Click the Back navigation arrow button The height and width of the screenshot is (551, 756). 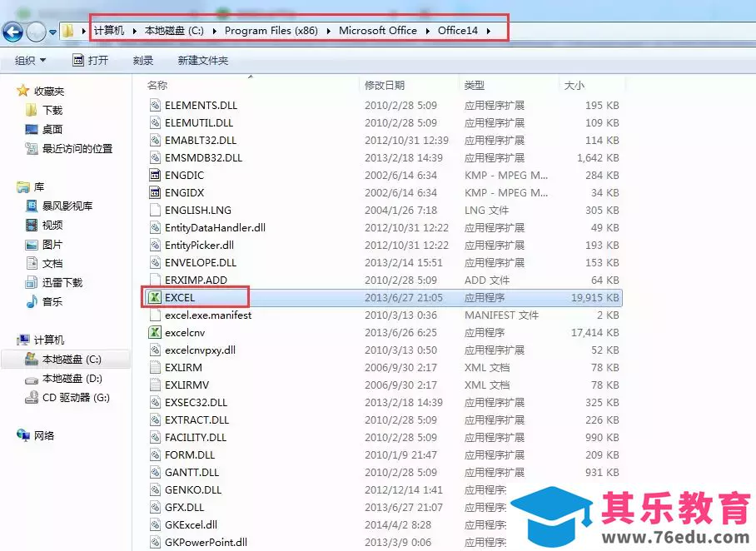(x=12, y=32)
